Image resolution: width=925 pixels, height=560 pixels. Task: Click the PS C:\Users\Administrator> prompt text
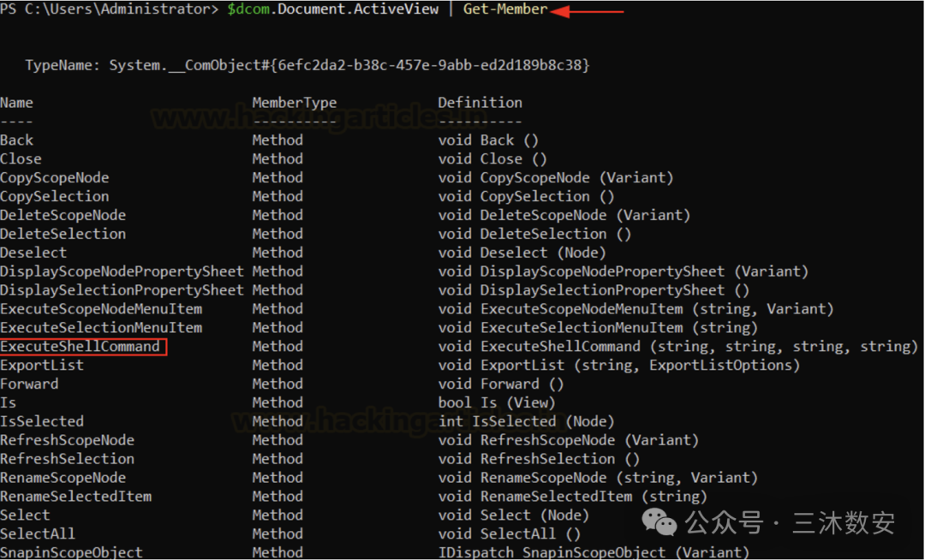click(109, 9)
